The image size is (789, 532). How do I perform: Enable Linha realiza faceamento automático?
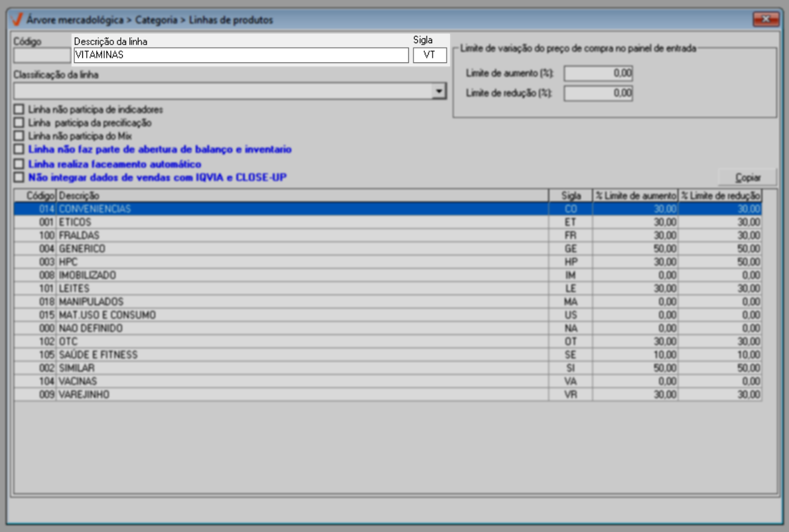tap(19, 164)
